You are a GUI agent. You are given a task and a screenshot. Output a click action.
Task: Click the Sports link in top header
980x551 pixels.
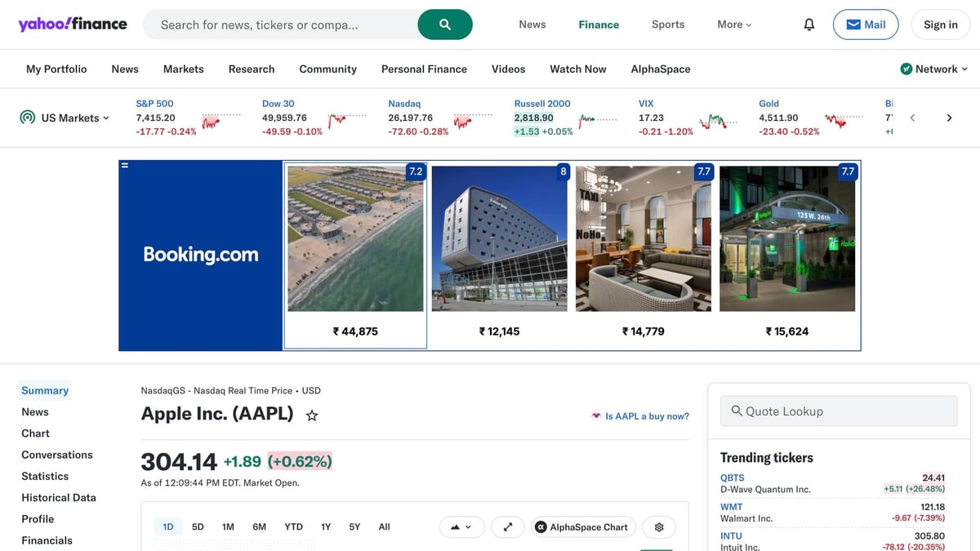[x=668, y=24]
